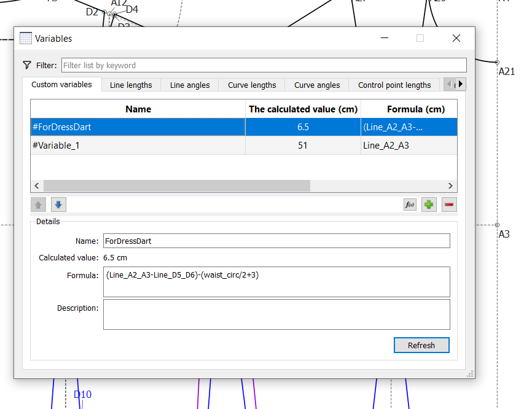This screenshot has height=409, width=532.
Task: Click into the Formula text box
Action: tap(276, 282)
